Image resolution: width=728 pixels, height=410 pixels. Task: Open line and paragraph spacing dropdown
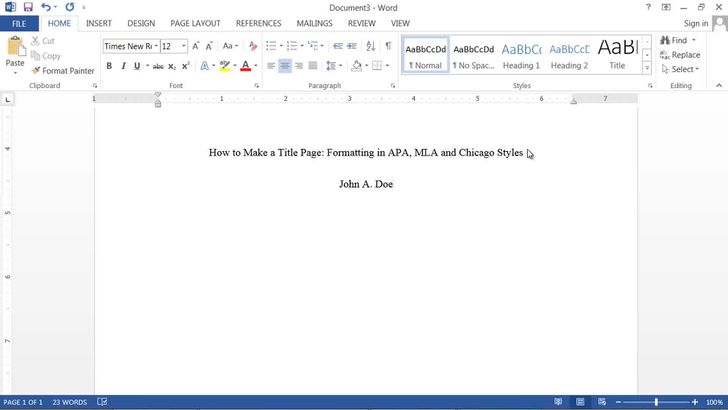click(x=333, y=66)
